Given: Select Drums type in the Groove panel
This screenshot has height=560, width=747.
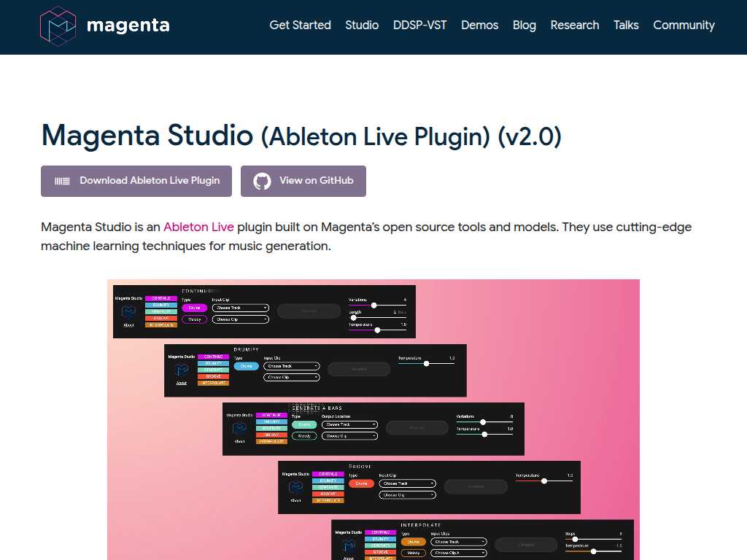Looking at the screenshot, I should coord(362,484).
